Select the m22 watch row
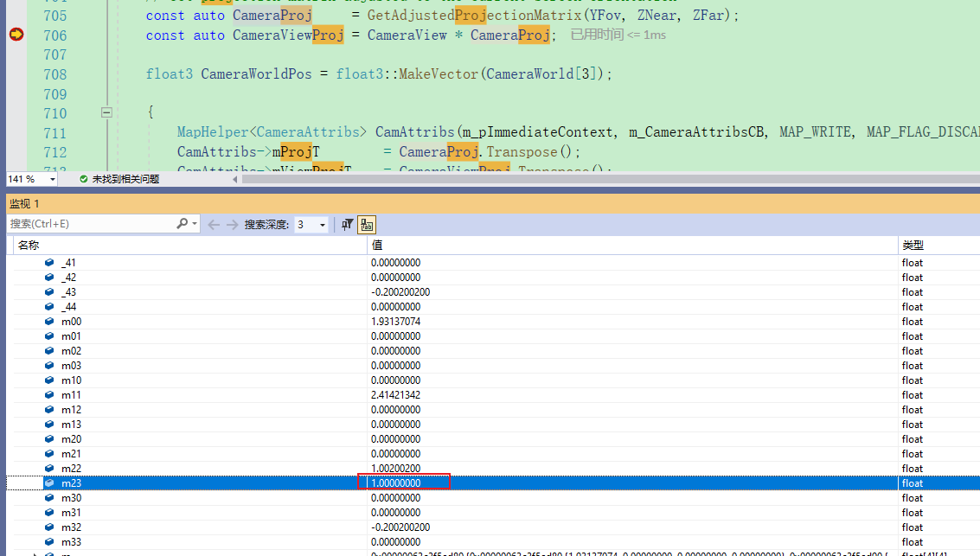Viewport: 980px width, 556px height. 493,469
